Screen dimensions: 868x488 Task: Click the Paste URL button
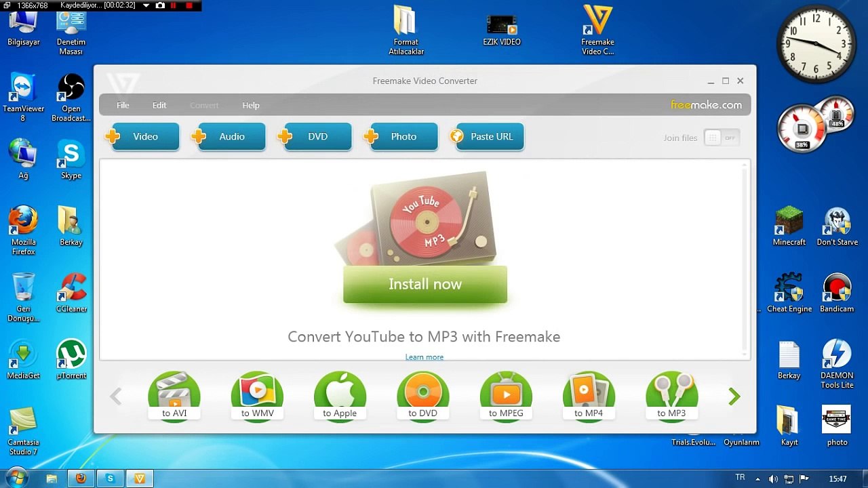[x=487, y=136]
